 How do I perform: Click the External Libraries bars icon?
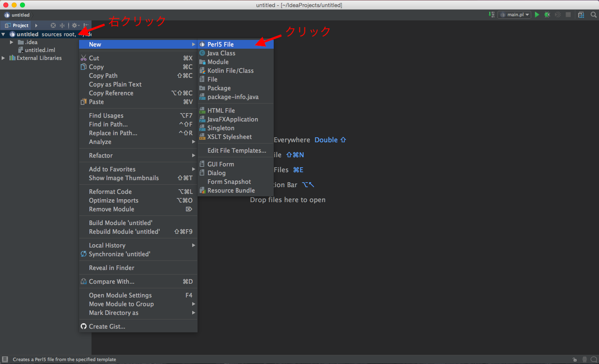[x=12, y=58]
